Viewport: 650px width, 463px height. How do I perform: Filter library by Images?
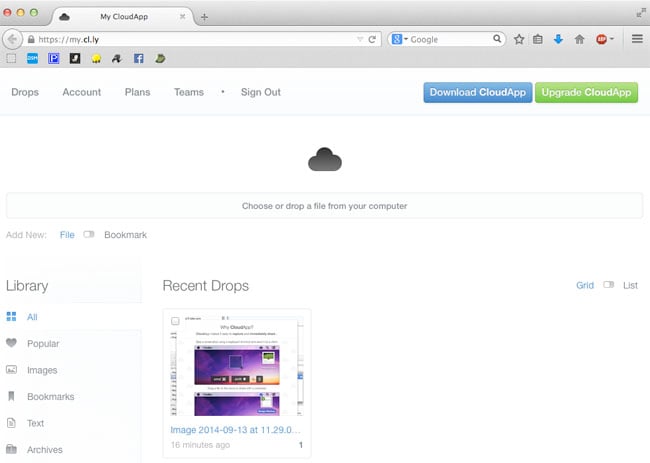coord(42,370)
